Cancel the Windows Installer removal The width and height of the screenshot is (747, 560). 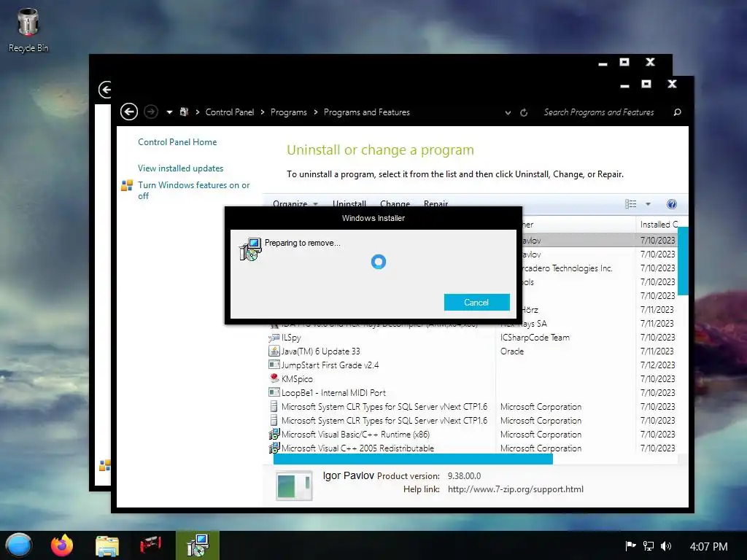[x=476, y=303]
